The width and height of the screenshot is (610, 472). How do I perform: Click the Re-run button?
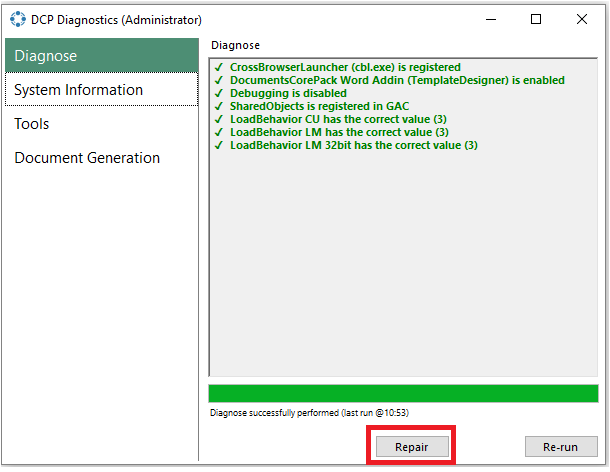click(561, 447)
